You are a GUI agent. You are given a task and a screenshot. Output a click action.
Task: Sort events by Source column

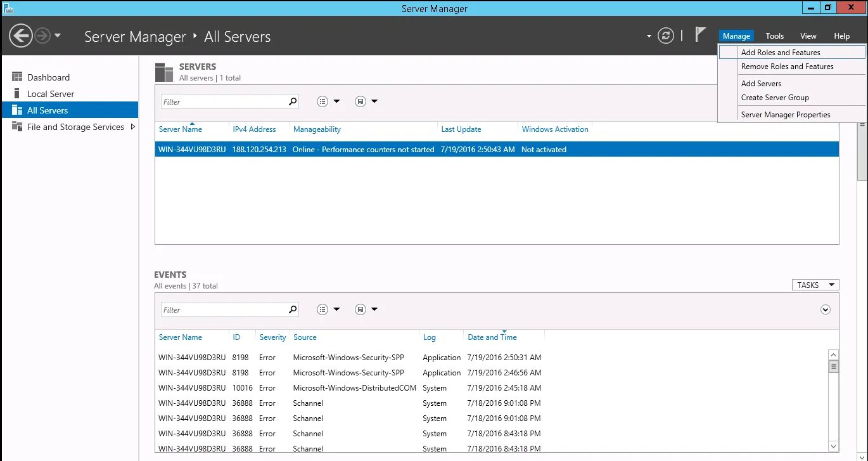click(305, 337)
